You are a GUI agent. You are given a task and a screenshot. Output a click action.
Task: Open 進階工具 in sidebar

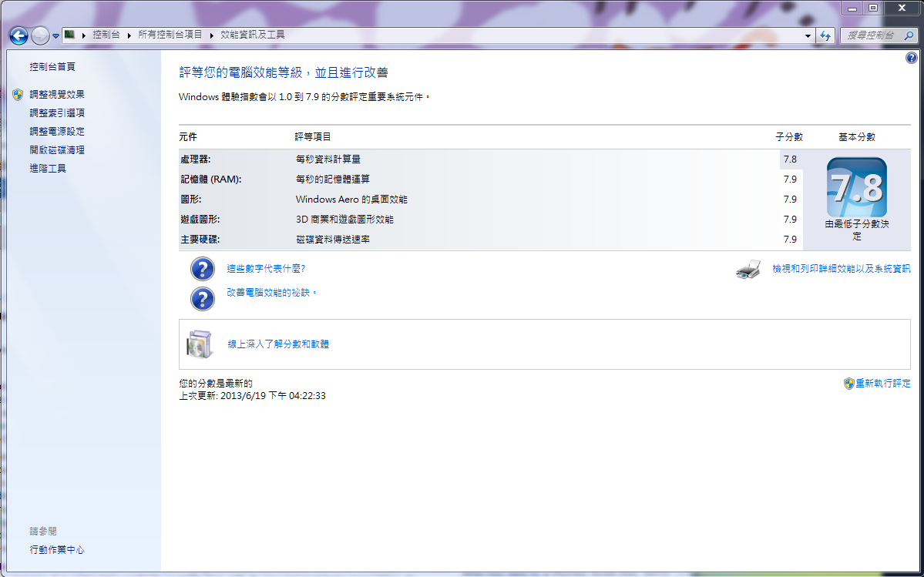coord(48,169)
